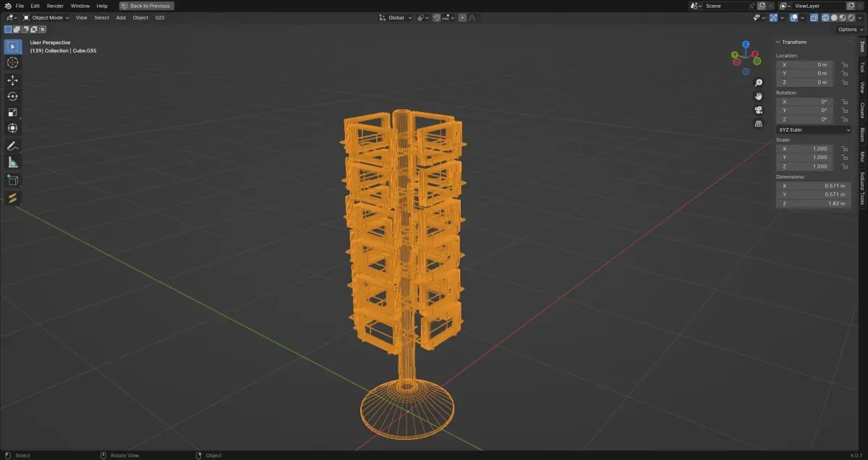Pin the scene with the pin icon
The width and height of the screenshot is (868, 460).
tap(752, 6)
